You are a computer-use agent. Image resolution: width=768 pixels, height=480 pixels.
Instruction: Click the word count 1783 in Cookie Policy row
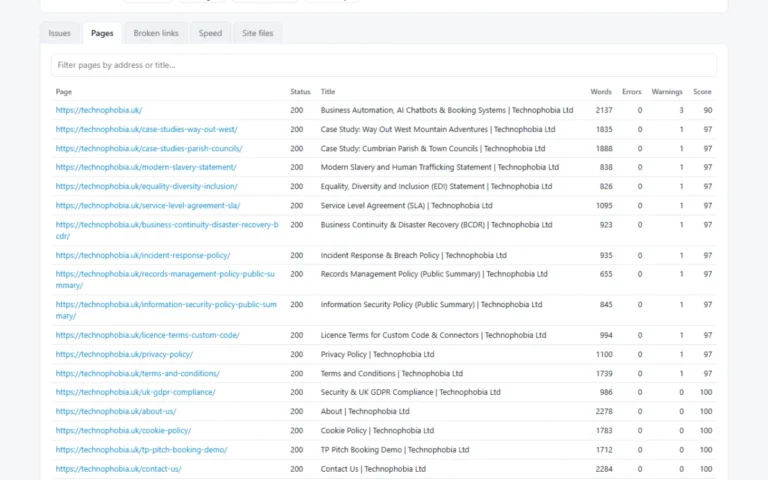[604, 430]
